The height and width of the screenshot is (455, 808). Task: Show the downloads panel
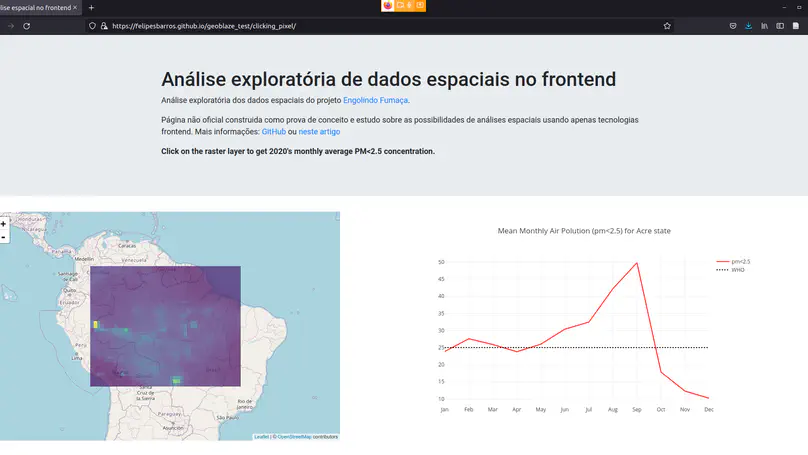click(748, 26)
